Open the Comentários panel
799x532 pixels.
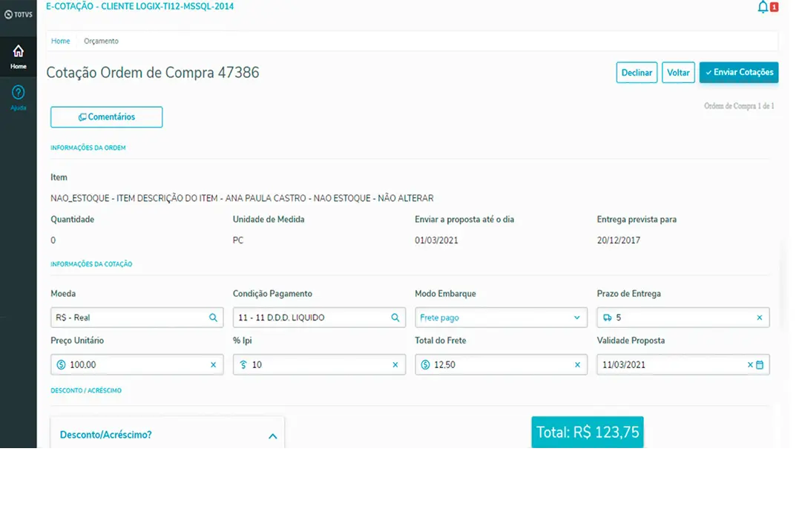pyautogui.click(x=106, y=116)
